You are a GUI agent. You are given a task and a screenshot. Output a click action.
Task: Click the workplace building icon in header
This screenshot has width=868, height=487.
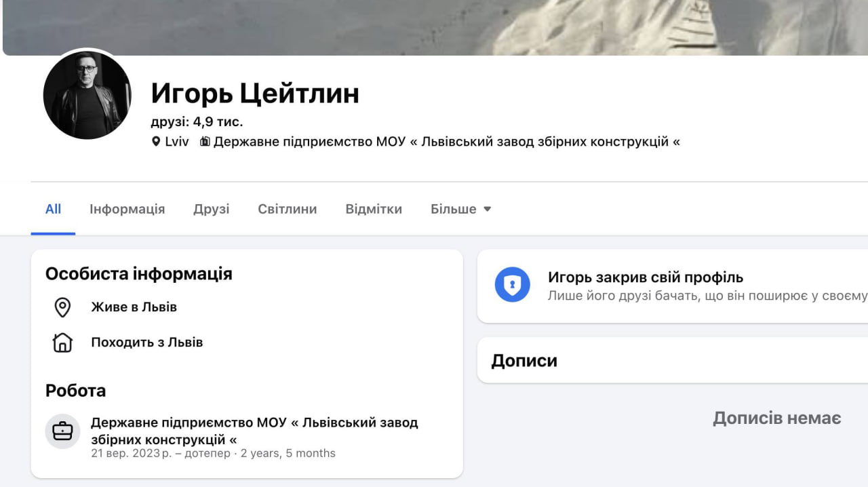(204, 142)
